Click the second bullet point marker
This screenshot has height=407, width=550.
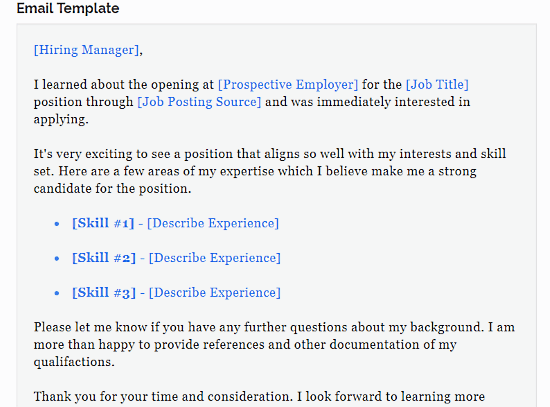click(57, 259)
